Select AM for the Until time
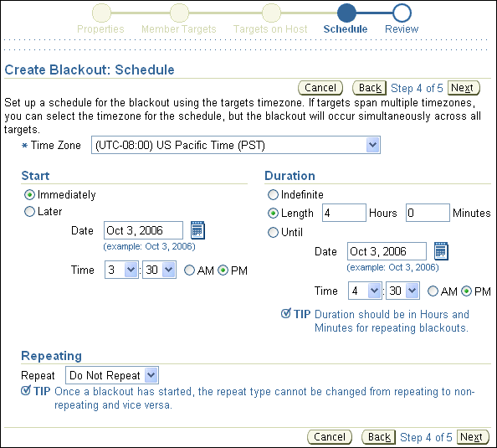 433,291
